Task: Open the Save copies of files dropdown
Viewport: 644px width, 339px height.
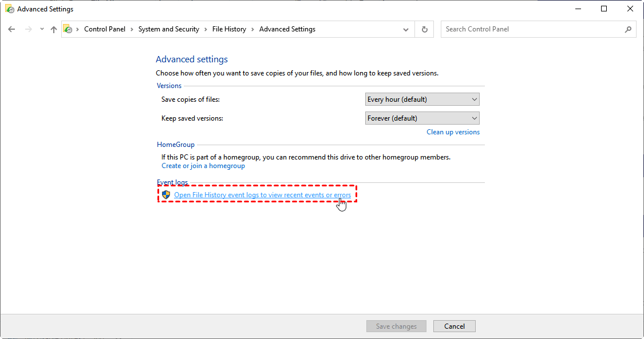Action: pyautogui.click(x=422, y=99)
